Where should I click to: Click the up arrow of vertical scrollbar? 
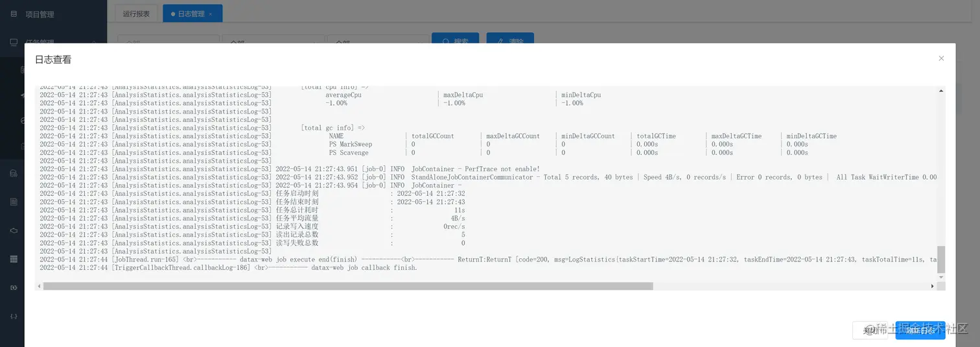[941, 90]
